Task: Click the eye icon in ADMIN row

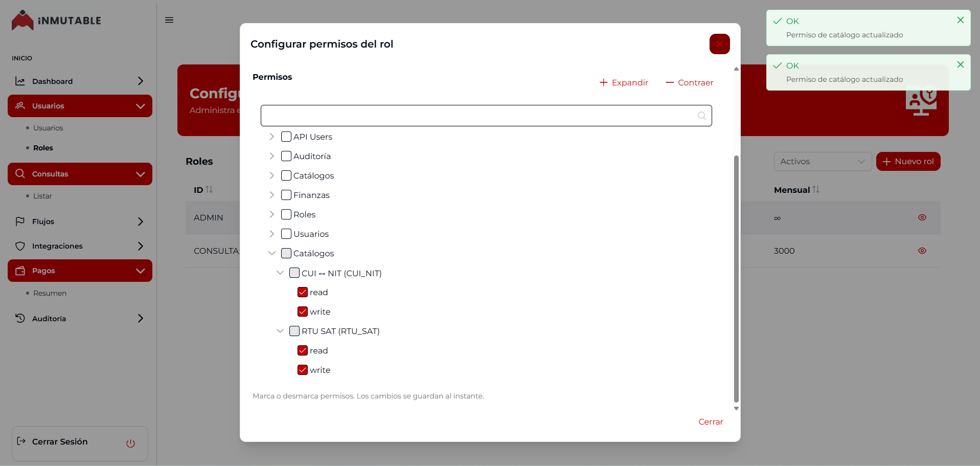Action: pos(922,217)
